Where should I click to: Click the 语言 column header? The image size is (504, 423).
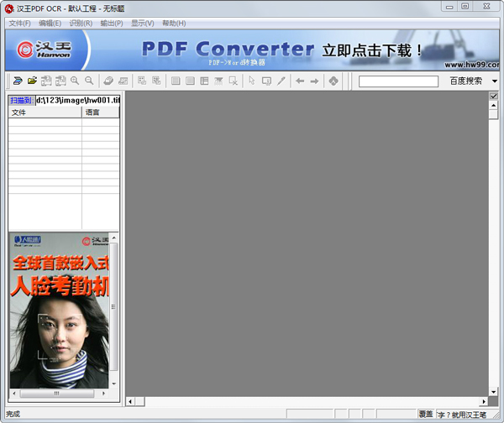pos(101,112)
